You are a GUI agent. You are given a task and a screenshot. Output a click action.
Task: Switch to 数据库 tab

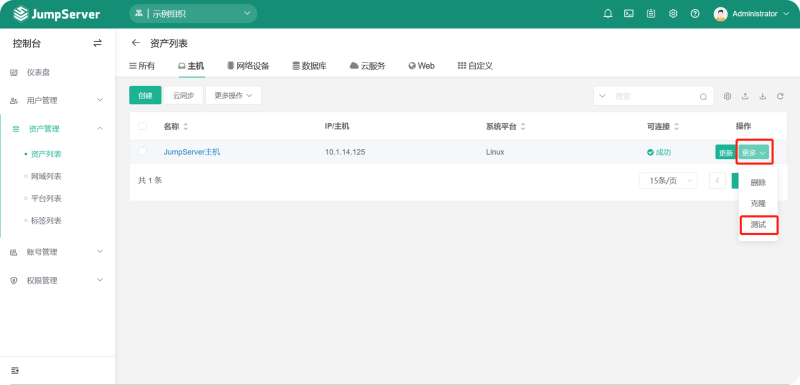[x=309, y=66]
